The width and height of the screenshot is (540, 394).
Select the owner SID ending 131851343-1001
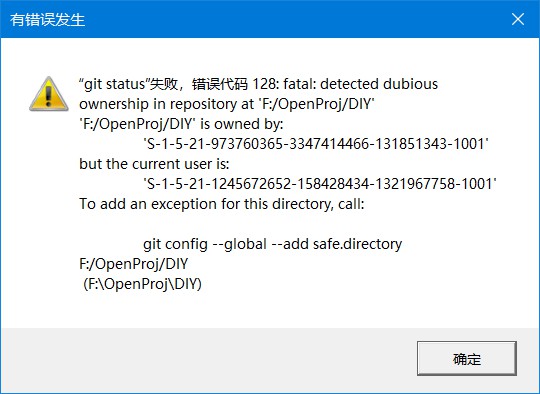pyautogui.click(x=316, y=144)
